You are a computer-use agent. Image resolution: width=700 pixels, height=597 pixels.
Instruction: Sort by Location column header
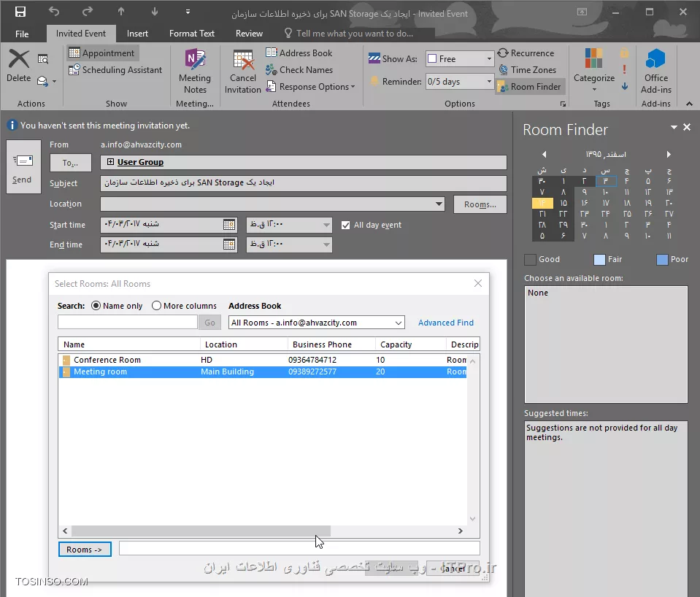(243, 344)
